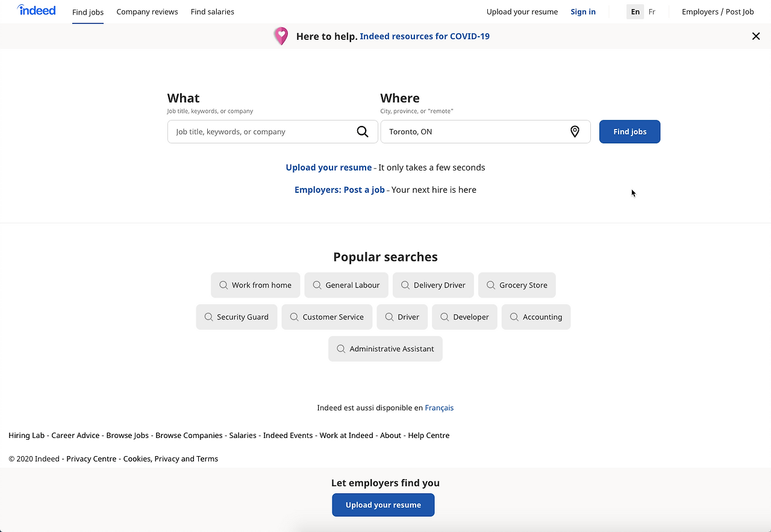The image size is (771, 532).
Task: Focus the Where location input
Action: [485, 132]
